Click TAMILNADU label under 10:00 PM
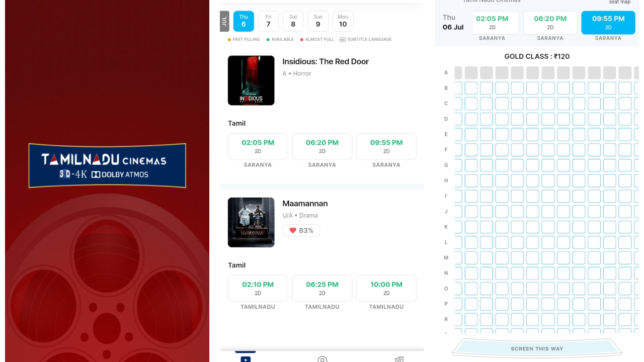The width and height of the screenshot is (644, 362). [x=386, y=307]
